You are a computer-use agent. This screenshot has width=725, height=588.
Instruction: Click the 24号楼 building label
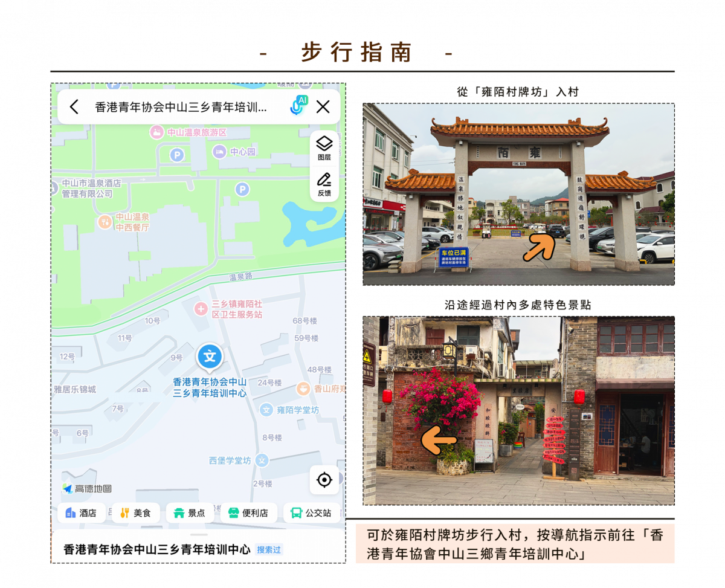269,383
